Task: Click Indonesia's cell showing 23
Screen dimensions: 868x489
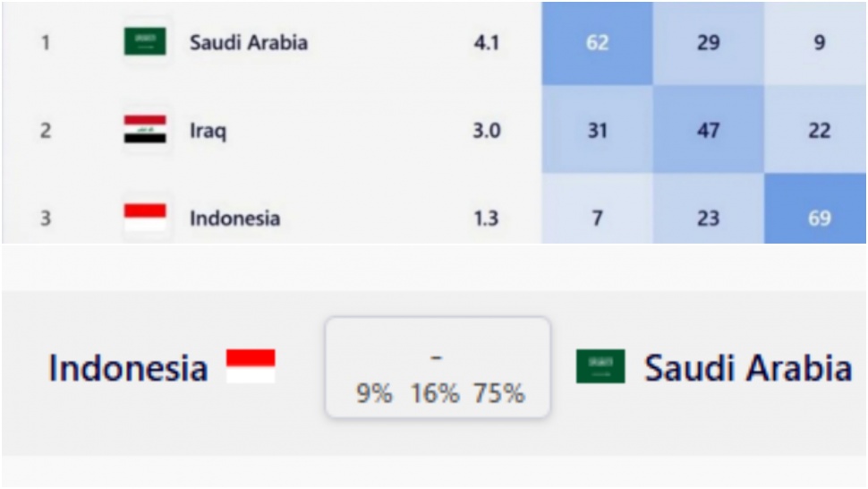Action: click(708, 218)
